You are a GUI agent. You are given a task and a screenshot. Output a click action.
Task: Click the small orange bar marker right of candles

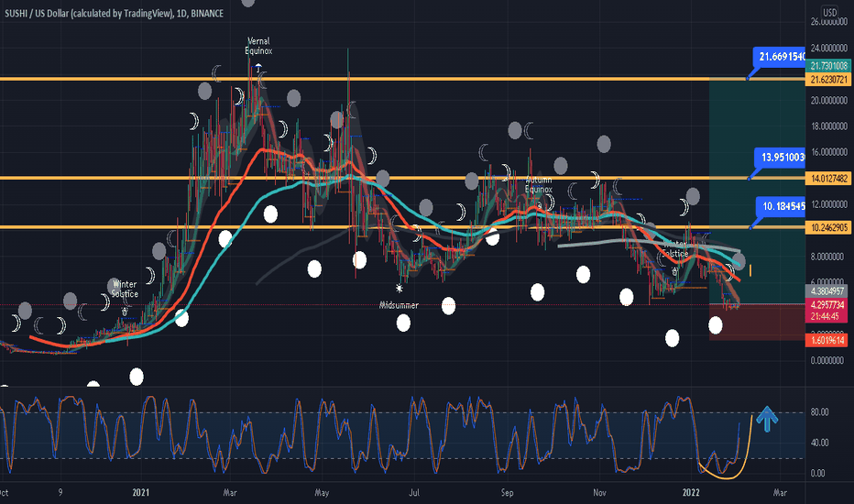click(750, 269)
